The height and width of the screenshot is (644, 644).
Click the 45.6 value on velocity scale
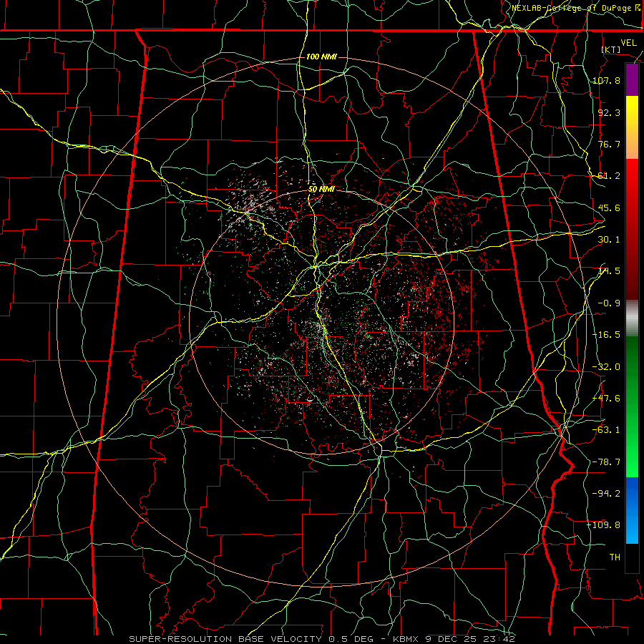tap(609, 208)
